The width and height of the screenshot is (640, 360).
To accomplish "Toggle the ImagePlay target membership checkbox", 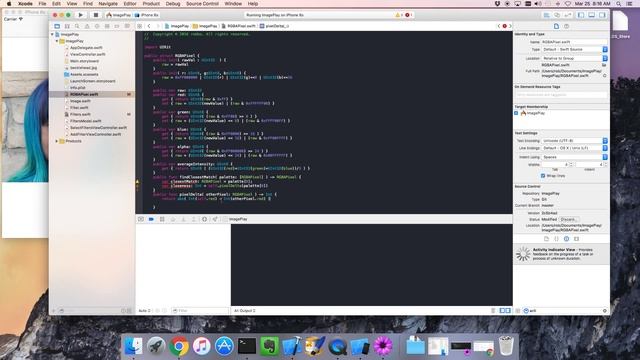I will tap(516, 113).
